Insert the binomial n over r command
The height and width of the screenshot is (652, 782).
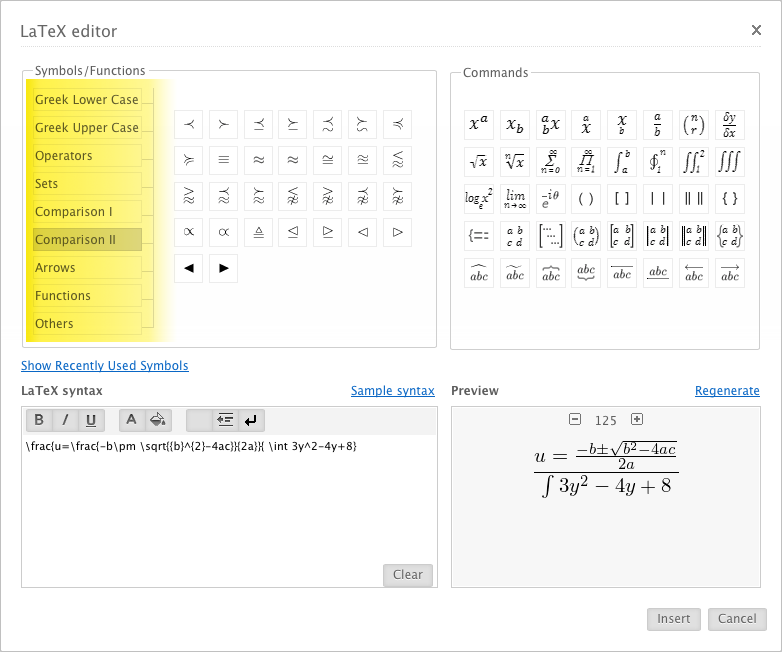point(694,125)
